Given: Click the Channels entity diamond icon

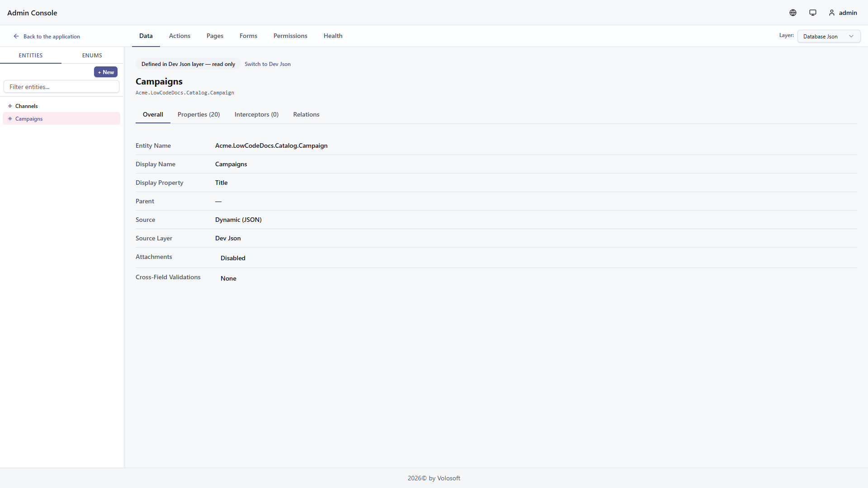Looking at the screenshot, I should tap(10, 106).
